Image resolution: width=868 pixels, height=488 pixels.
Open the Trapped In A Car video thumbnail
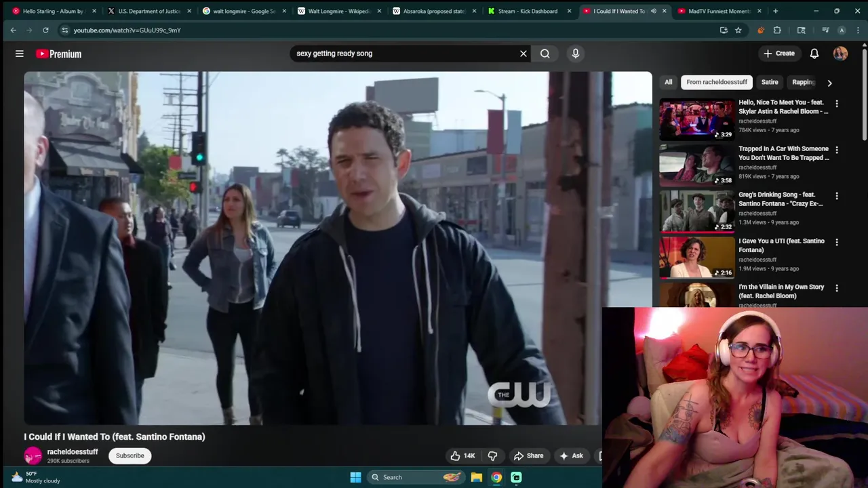tap(697, 165)
